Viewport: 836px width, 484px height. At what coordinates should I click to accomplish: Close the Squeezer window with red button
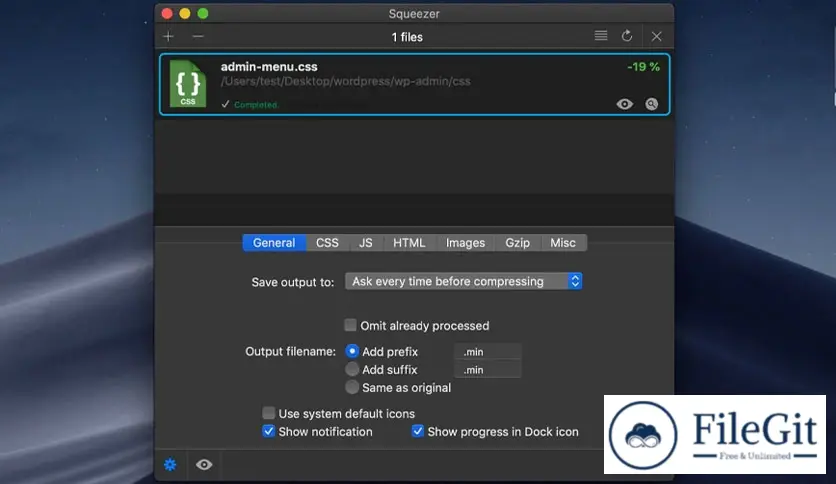pos(167,13)
